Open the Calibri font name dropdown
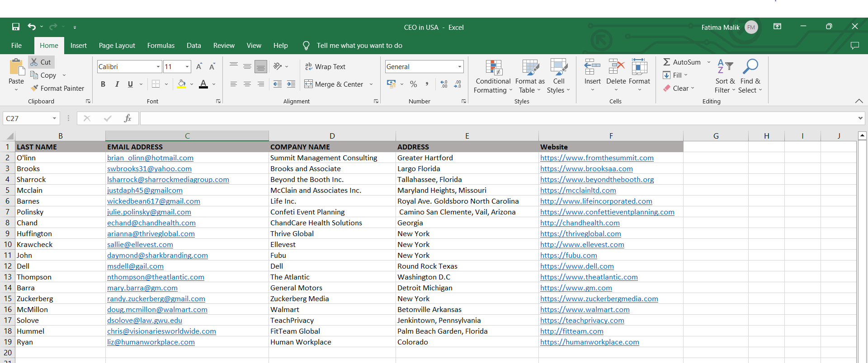The height and width of the screenshot is (363, 868). point(158,67)
